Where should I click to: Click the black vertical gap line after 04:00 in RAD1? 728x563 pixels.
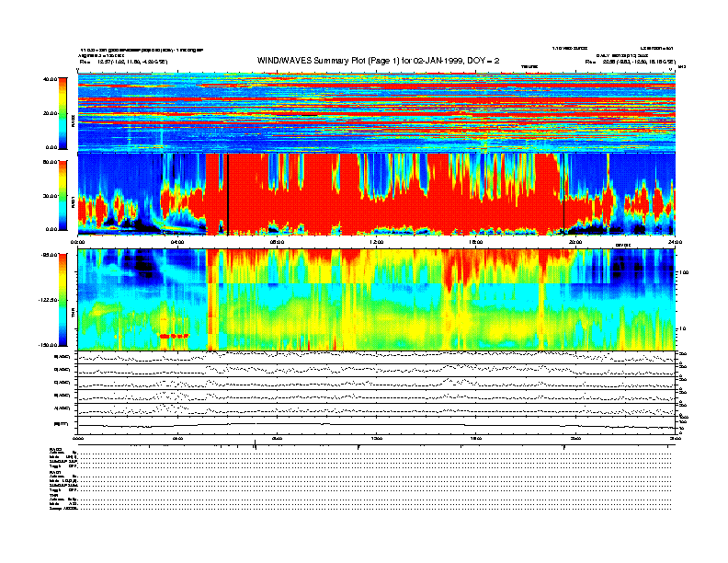[228, 194]
